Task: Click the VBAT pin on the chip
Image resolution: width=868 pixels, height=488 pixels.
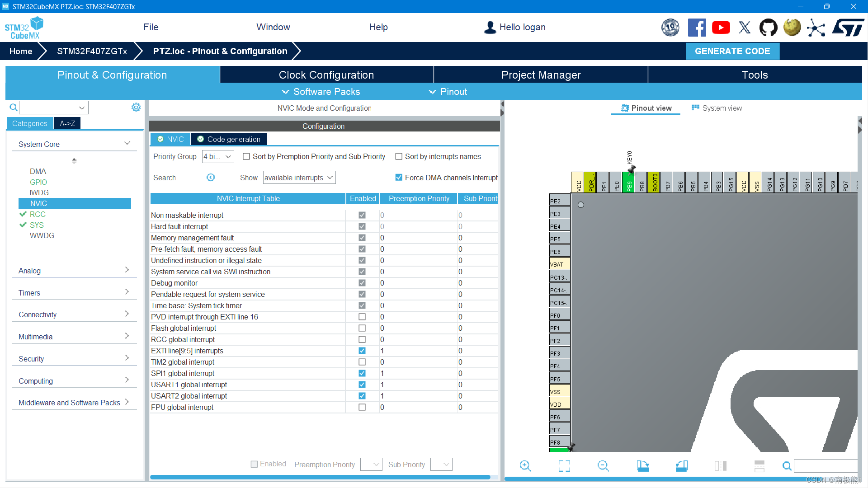Action: (x=560, y=264)
